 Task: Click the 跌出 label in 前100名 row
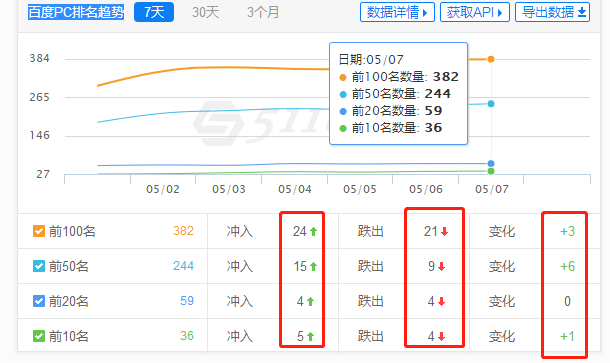pyautogui.click(x=370, y=231)
